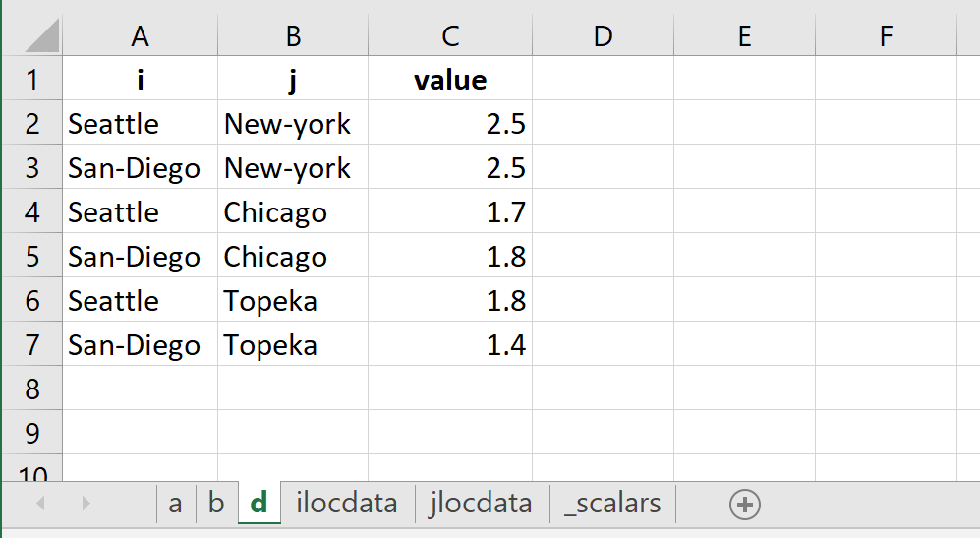980x538 pixels.
Task: Select column F header
Action: tap(887, 36)
